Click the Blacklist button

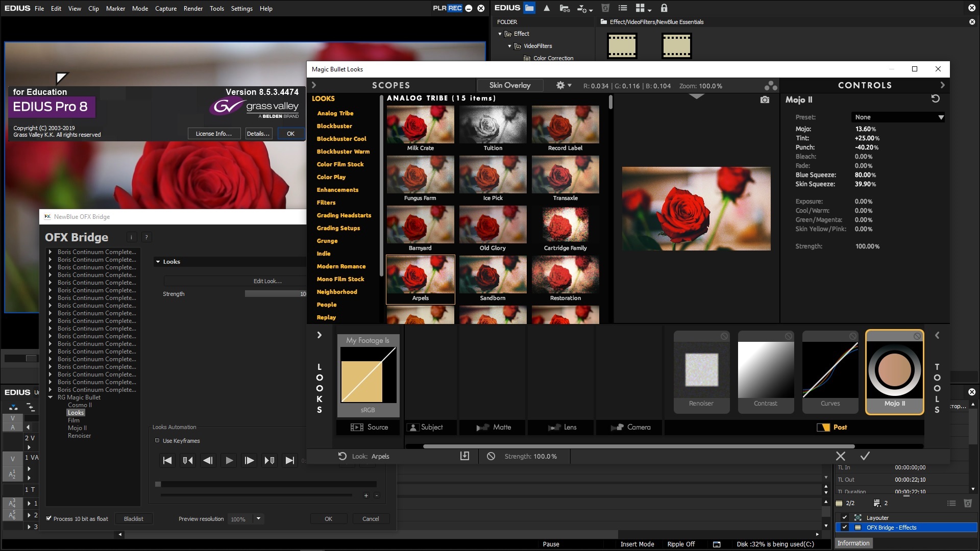[x=134, y=519]
